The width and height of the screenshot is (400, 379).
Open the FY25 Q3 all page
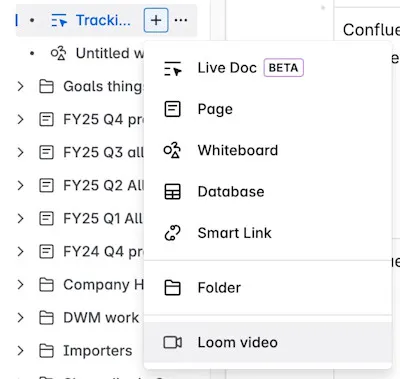103,152
